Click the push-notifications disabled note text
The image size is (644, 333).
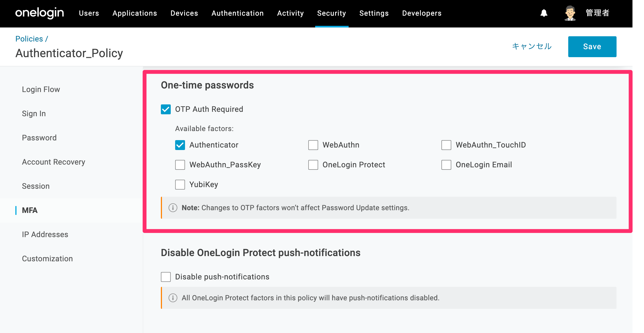310,298
